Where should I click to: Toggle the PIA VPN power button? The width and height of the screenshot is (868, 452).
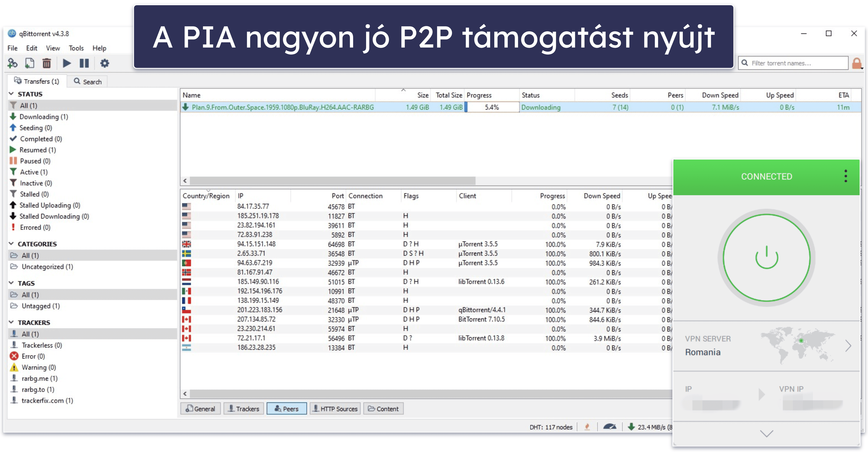766,257
